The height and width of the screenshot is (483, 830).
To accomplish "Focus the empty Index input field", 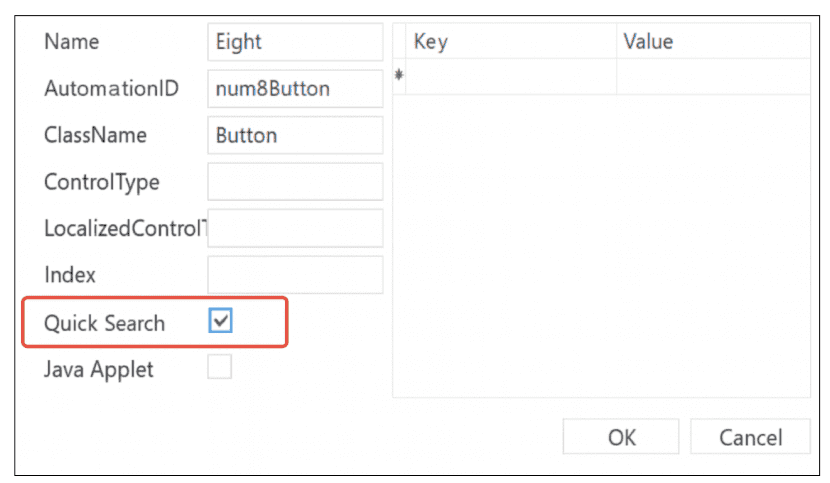I will click(x=295, y=274).
